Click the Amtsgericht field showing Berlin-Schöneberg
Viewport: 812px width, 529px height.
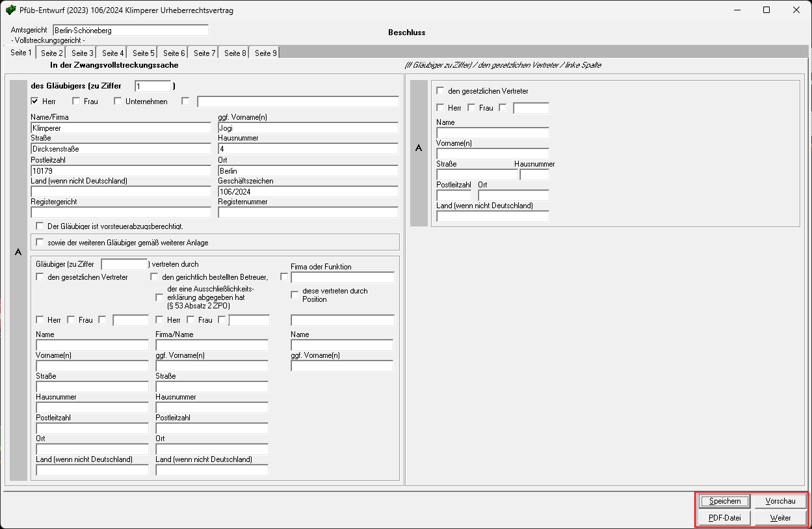pos(130,30)
